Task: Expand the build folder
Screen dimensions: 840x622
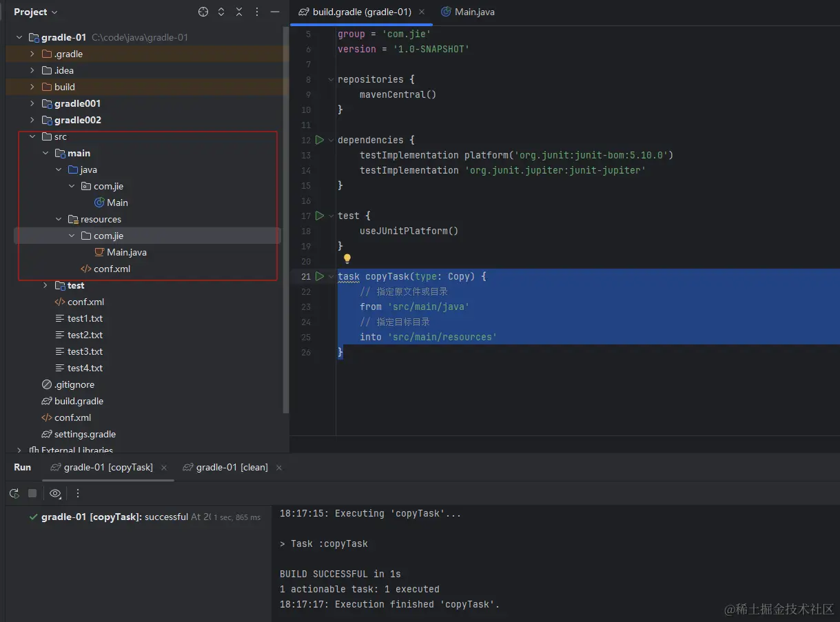Action: [x=32, y=87]
